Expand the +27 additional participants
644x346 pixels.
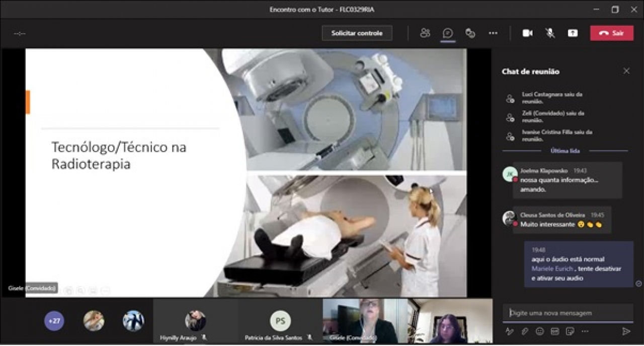(54, 321)
